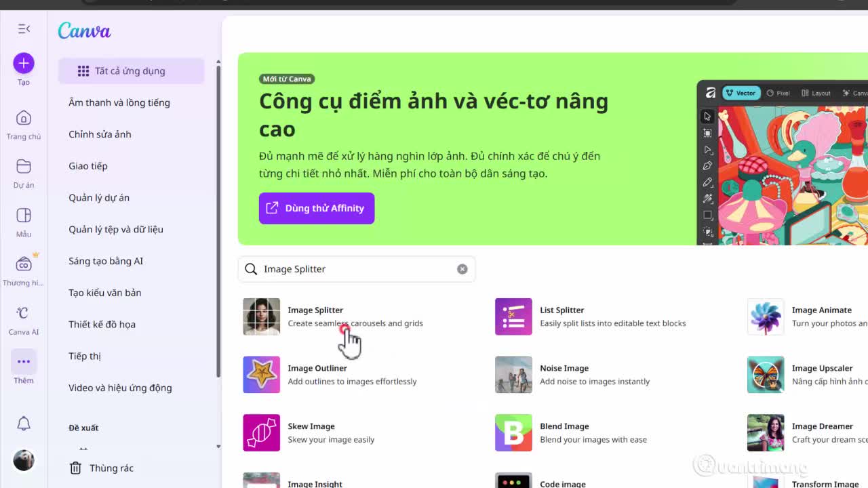Open the Image Upscaler app icon
Screen dimensions: 868x488
click(x=766, y=375)
